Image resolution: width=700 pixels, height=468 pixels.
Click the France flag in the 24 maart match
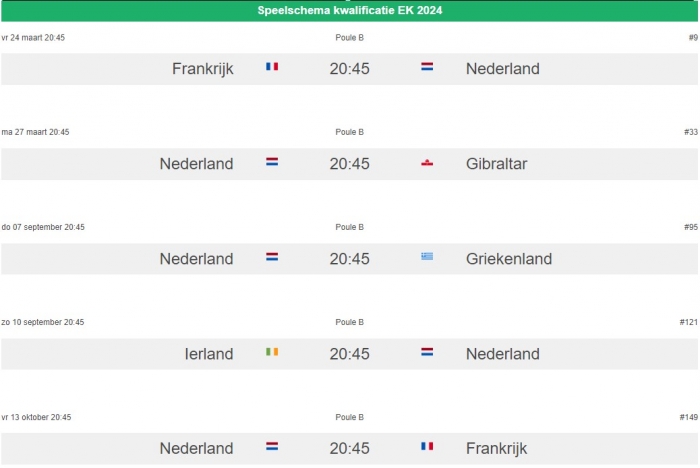272,67
